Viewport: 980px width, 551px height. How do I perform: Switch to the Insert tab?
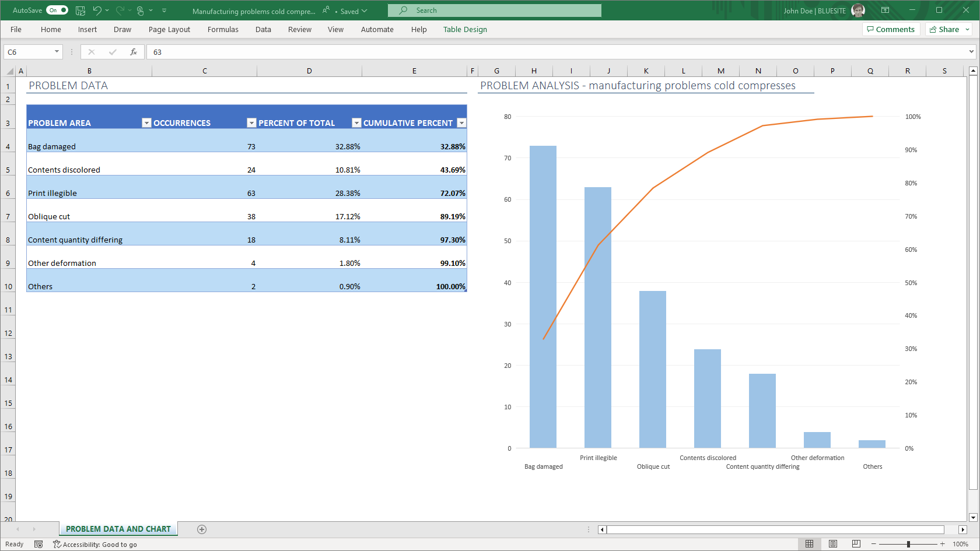click(x=87, y=29)
